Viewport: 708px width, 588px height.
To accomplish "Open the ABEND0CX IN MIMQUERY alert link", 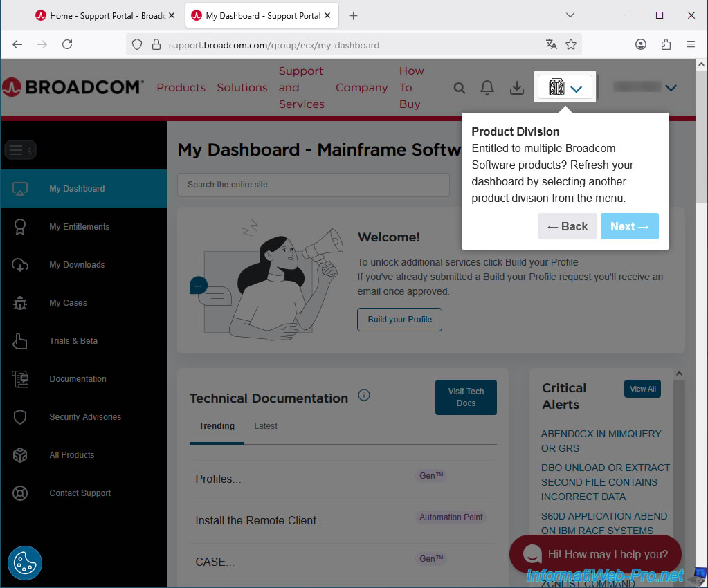I will (x=601, y=441).
